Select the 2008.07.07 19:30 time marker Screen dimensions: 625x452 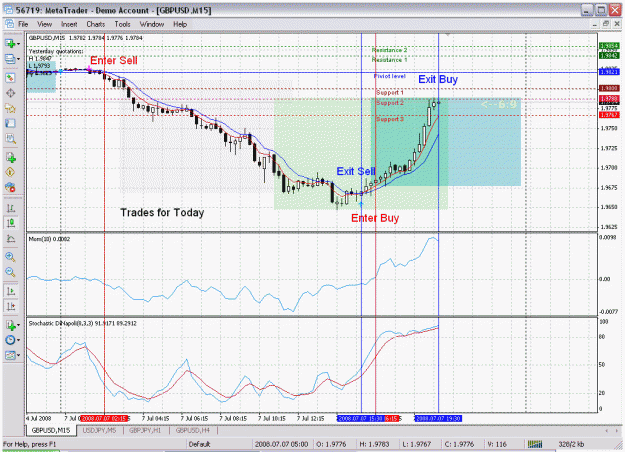pos(438,419)
